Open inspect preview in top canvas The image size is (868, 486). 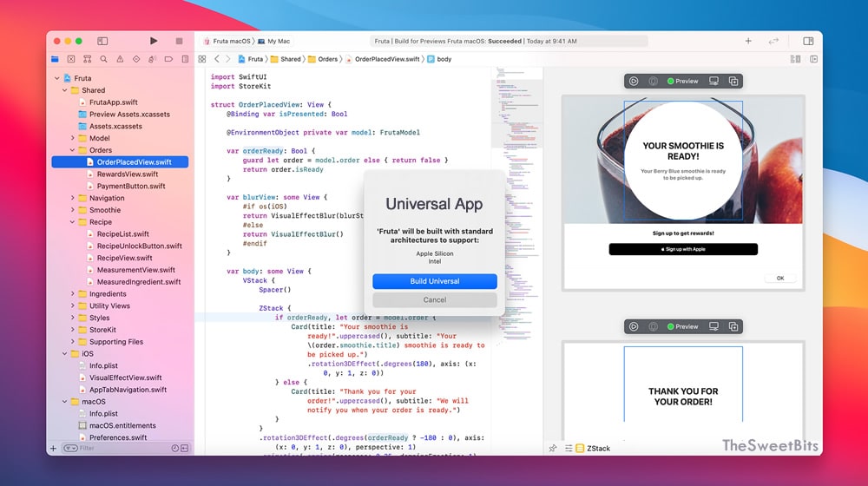(x=654, y=82)
